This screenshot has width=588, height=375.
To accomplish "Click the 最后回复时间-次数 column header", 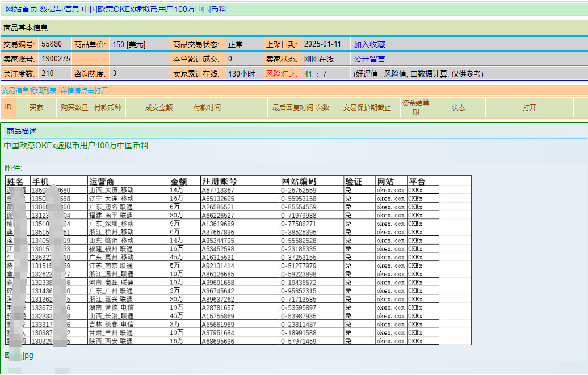I will coord(301,108).
